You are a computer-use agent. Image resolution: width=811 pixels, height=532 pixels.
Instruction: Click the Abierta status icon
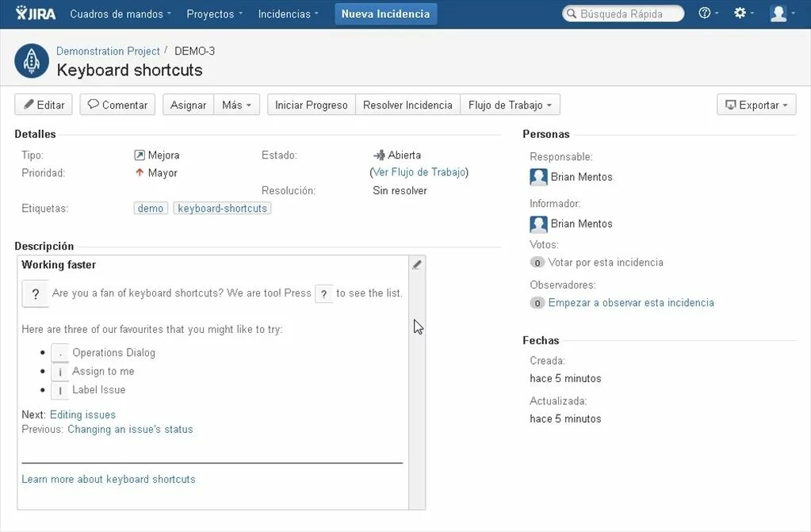[379, 155]
